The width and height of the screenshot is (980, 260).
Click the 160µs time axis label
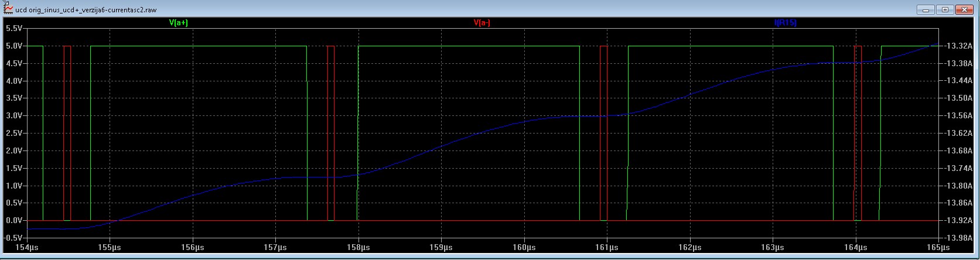tap(524, 248)
